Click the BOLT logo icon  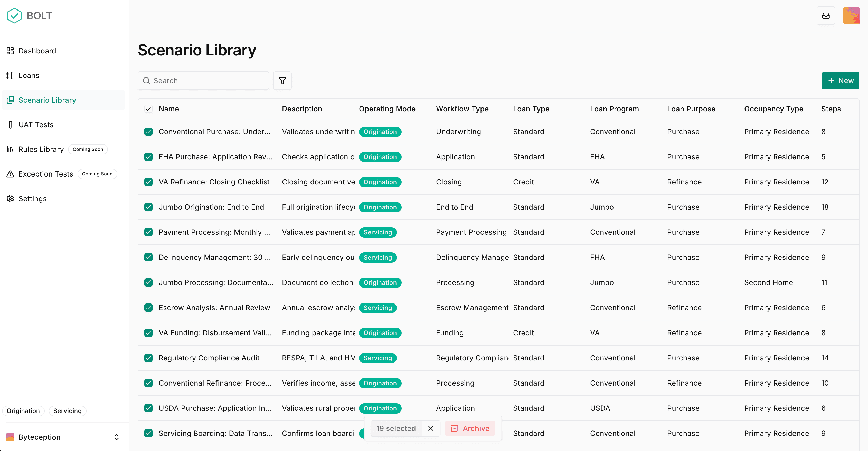[14, 15]
